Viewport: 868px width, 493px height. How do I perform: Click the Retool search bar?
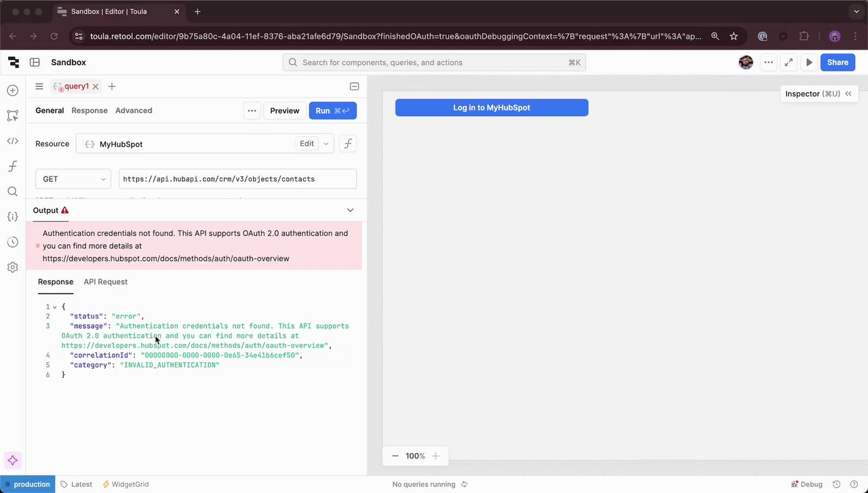434,62
